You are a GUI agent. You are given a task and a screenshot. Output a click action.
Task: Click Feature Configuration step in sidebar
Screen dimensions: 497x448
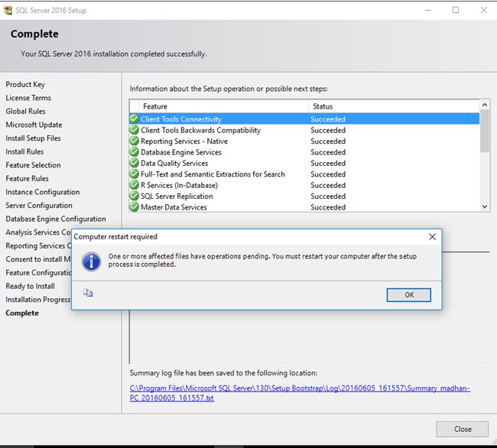point(38,273)
